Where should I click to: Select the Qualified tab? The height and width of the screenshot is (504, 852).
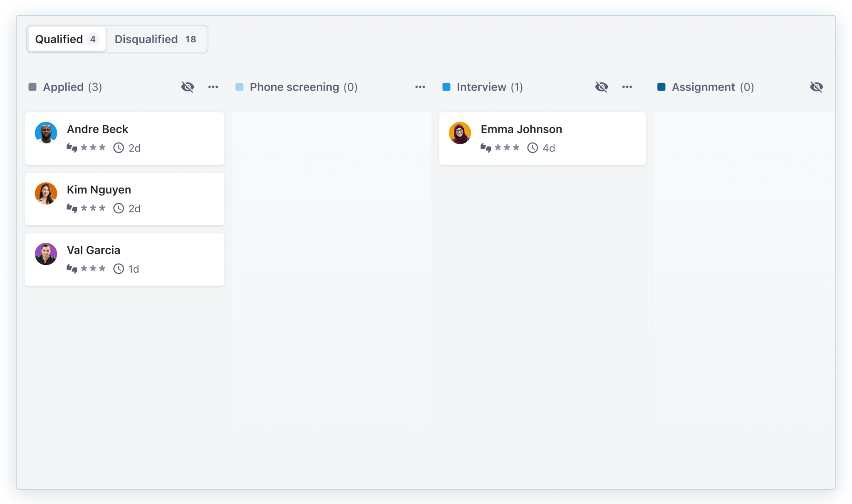coord(67,39)
